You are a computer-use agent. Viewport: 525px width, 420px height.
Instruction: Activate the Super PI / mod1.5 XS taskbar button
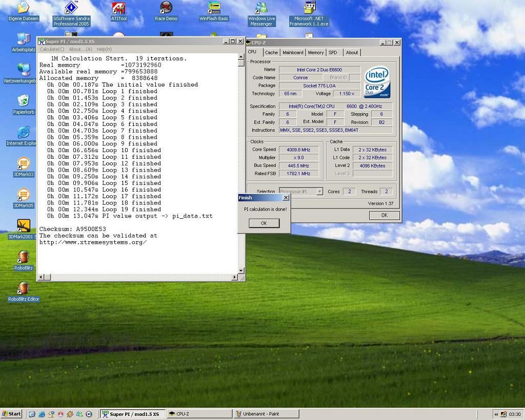pos(133,414)
